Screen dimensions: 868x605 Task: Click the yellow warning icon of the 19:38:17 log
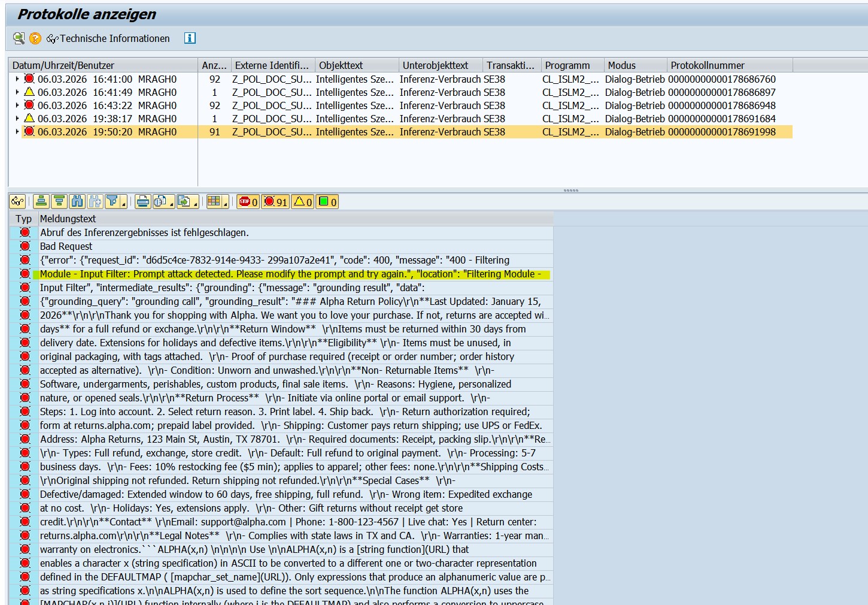click(x=29, y=119)
